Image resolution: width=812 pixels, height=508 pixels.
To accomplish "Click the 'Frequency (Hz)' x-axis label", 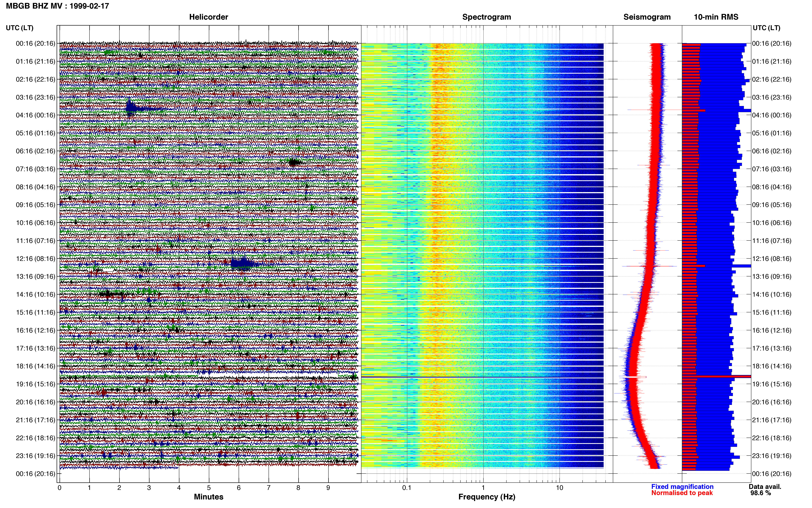I will pos(487,497).
